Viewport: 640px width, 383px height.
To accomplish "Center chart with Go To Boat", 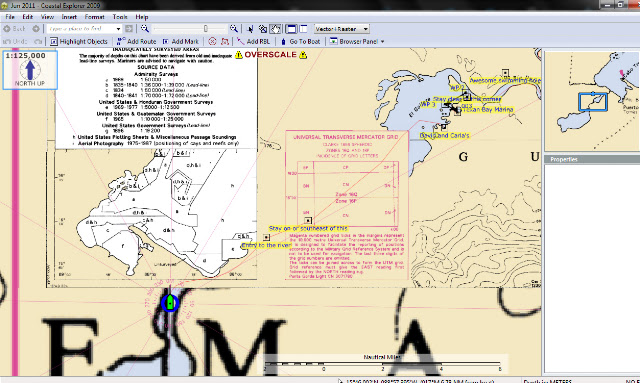I will (300, 41).
